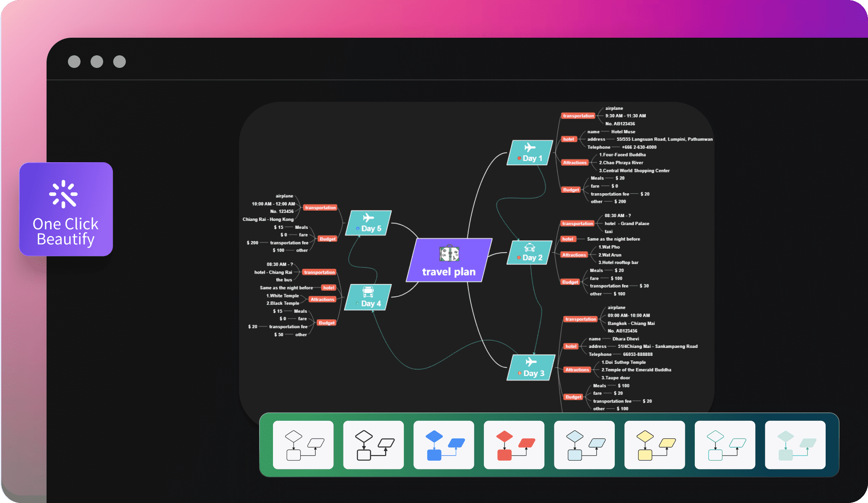Viewport: 868px width, 503px height.
Task: Select Day 1 Attractions tag
Action: [x=575, y=163]
